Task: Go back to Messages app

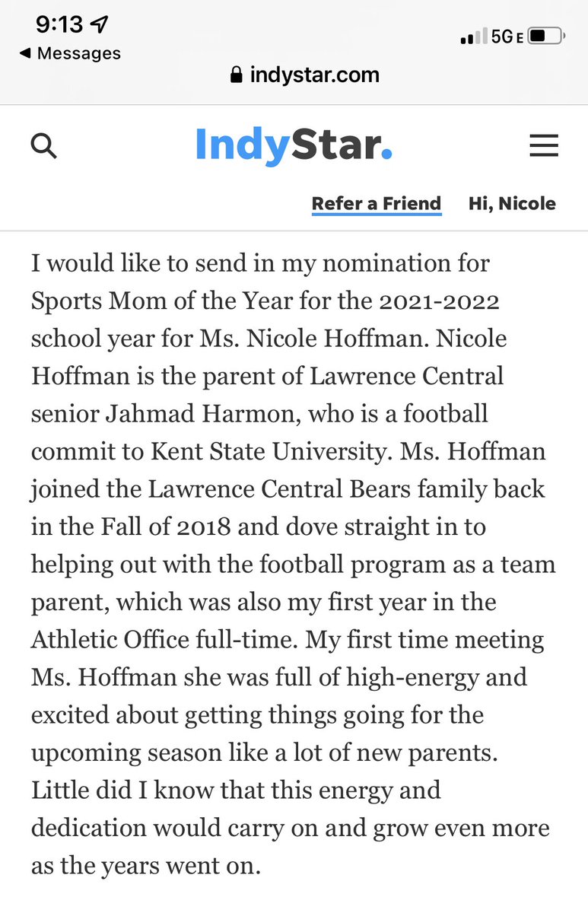Action: [70, 53]
